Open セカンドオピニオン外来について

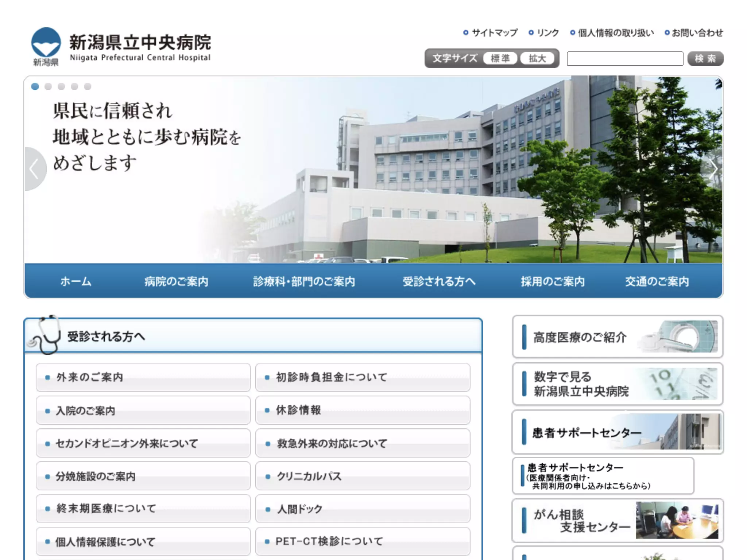click(x=143, y=443)
